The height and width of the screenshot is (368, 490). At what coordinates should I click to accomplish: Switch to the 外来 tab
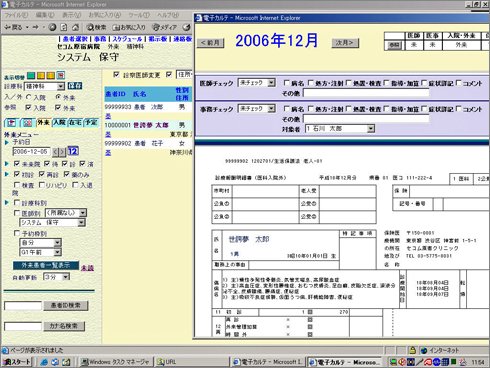tap(43, 122)
